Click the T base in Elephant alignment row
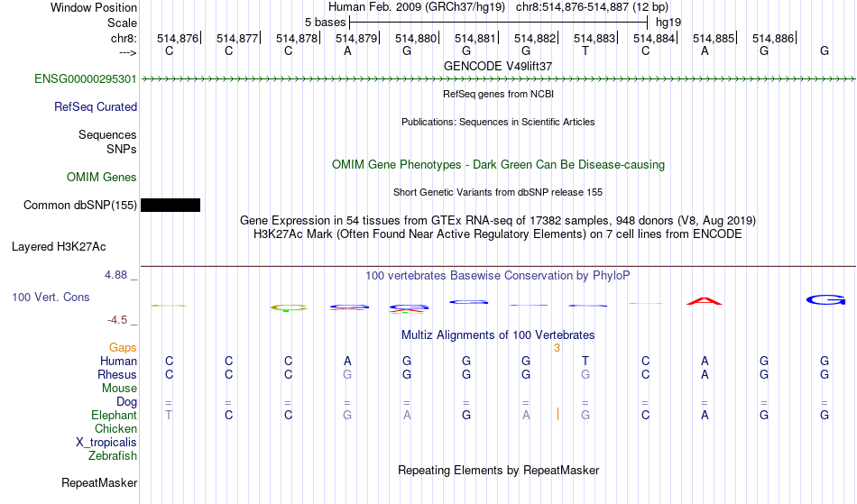This screenshot has width=857, height=504. point(169,415)
